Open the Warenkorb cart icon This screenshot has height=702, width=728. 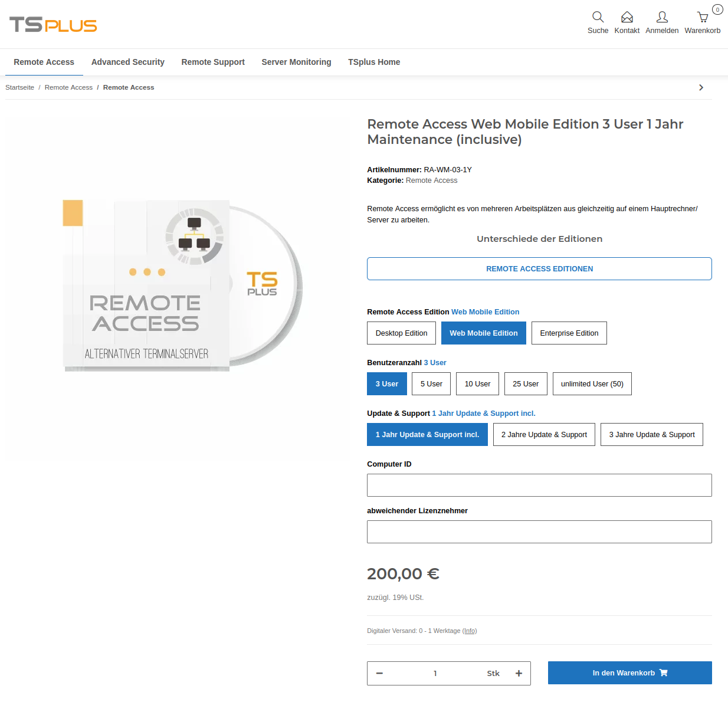(x=703, y=17)
